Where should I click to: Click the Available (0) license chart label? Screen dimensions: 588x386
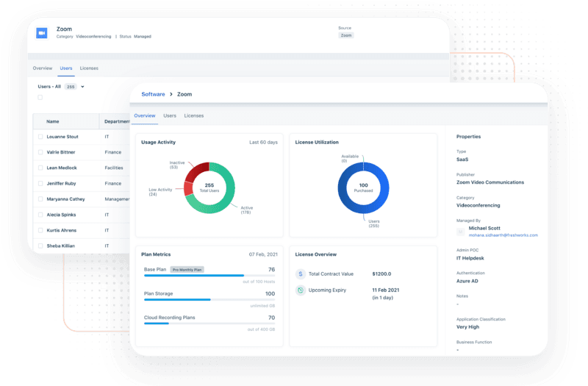click(350, 159)
